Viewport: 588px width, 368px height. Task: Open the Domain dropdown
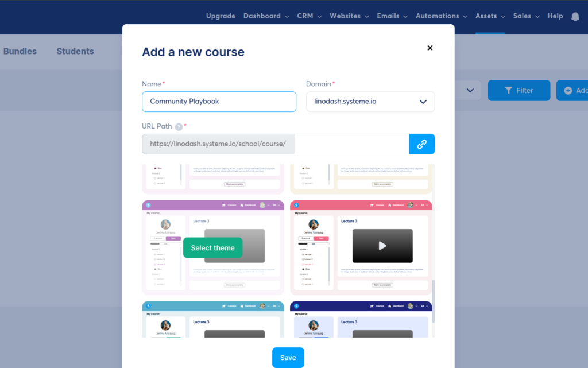(x=370, y=102)
